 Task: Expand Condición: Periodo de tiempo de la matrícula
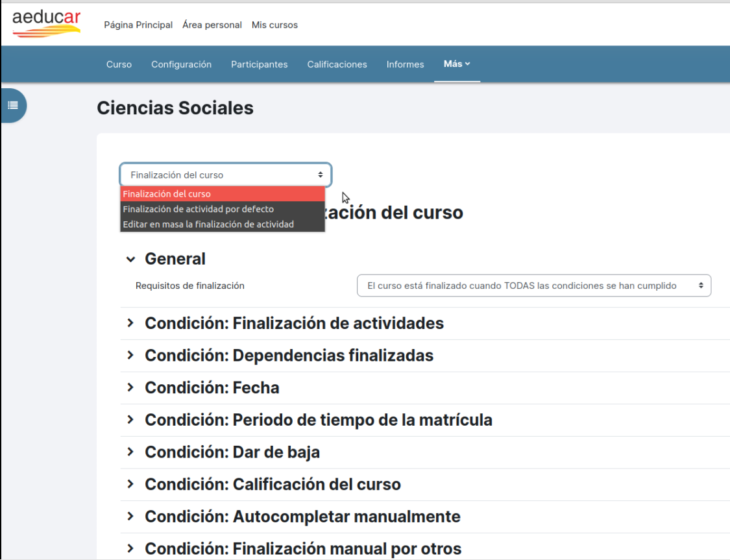click(131, 420)
